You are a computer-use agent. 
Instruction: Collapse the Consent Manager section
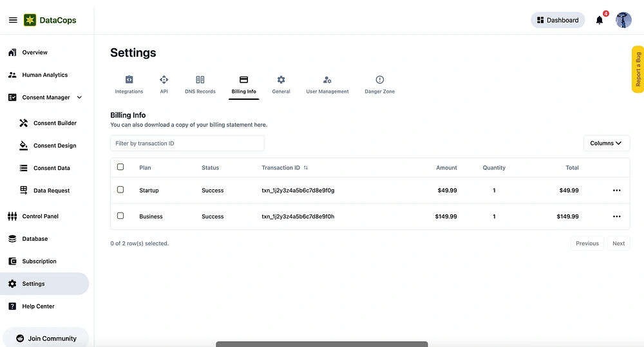79,98
